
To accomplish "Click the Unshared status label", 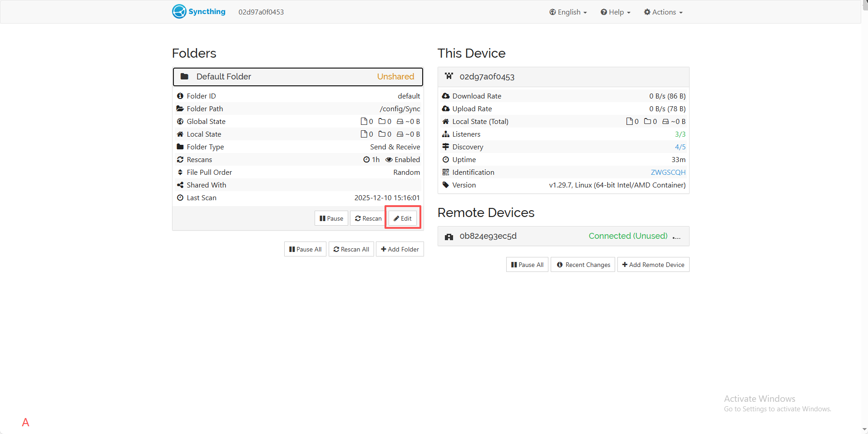I will (395, 77).
